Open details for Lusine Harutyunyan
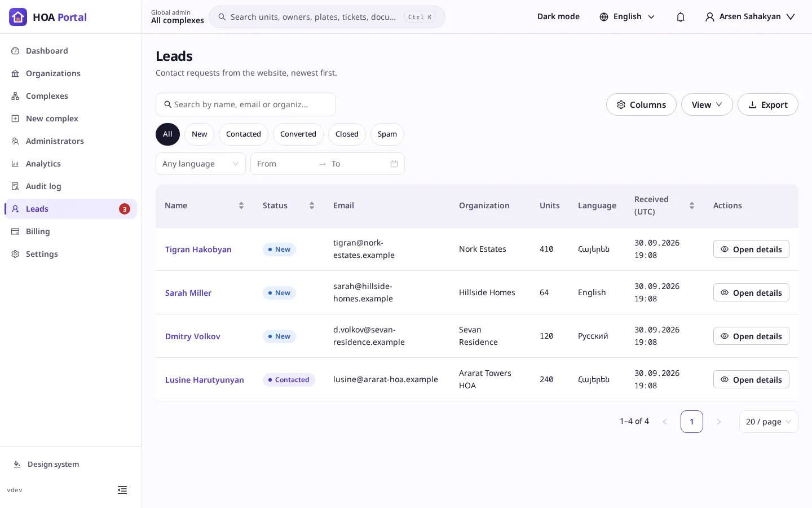 751,379
